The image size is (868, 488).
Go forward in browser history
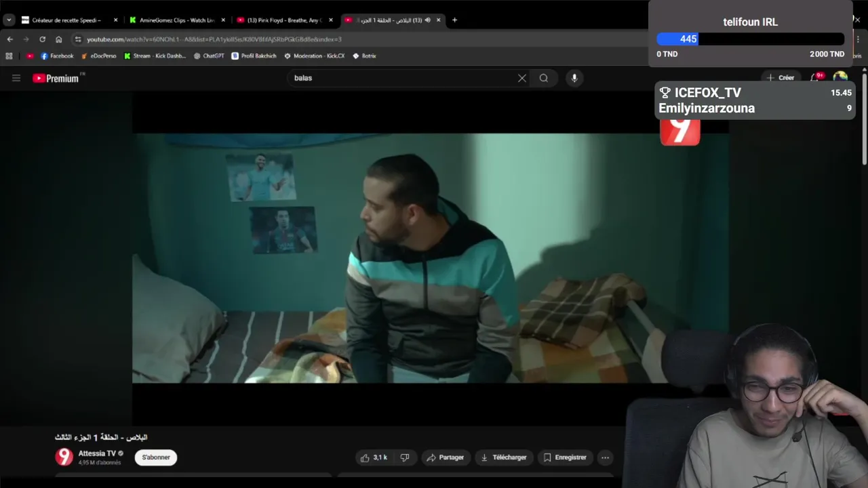pos(26,39)
